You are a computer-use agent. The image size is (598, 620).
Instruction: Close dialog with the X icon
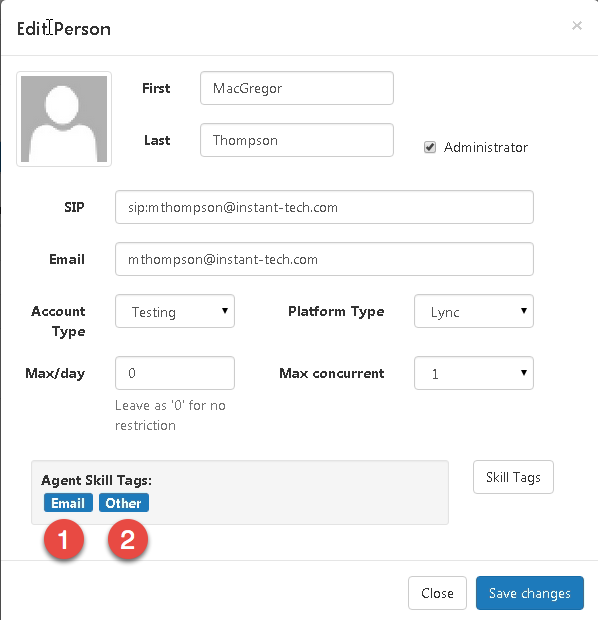(577, 26)
